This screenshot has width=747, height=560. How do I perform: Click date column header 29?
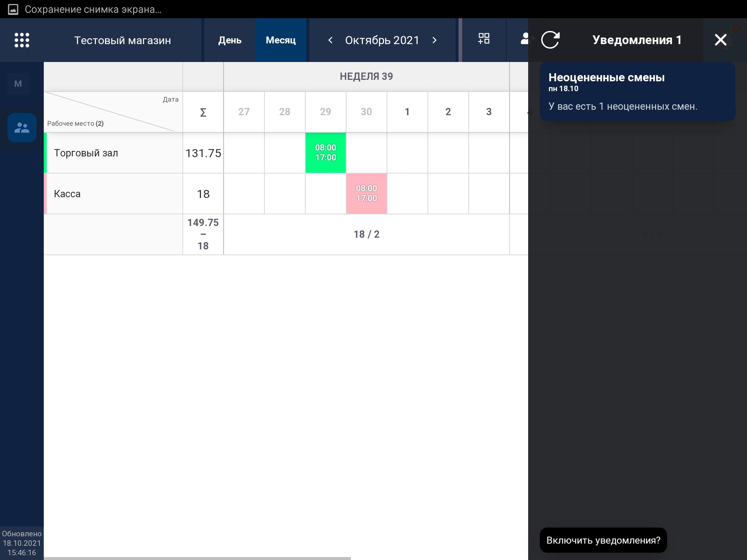click(326, 112)
